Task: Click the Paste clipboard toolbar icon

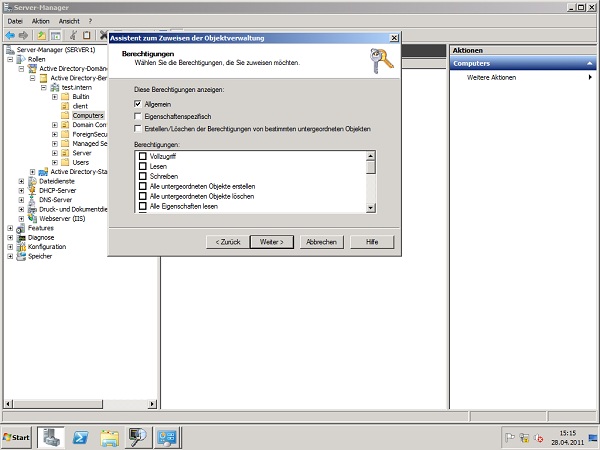Action: tap(87, 36)
